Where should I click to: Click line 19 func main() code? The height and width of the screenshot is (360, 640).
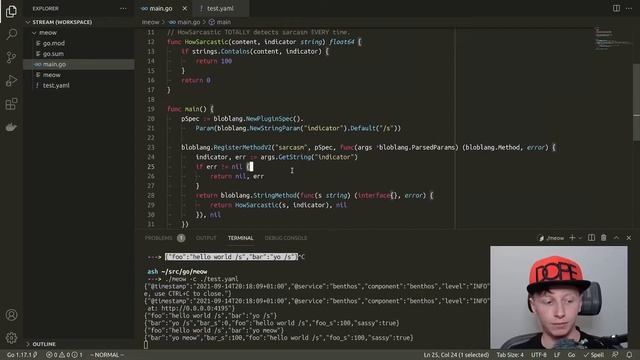[x=190, y=109]
